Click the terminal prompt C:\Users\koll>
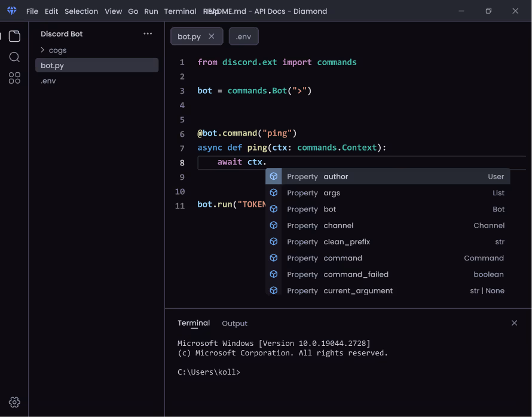The image size is (532, 417). 209,372
